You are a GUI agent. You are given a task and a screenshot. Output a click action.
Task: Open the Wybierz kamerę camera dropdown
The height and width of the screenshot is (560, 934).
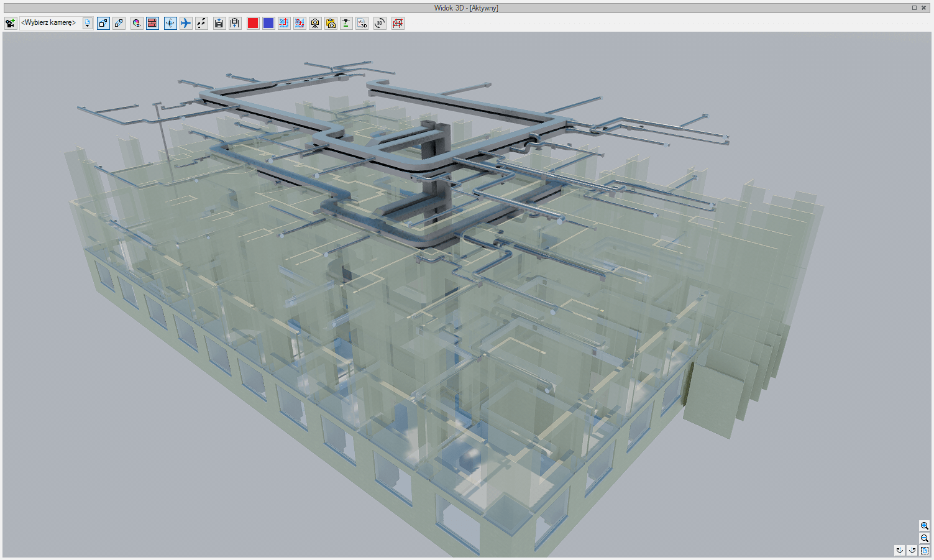pos(88,23)
